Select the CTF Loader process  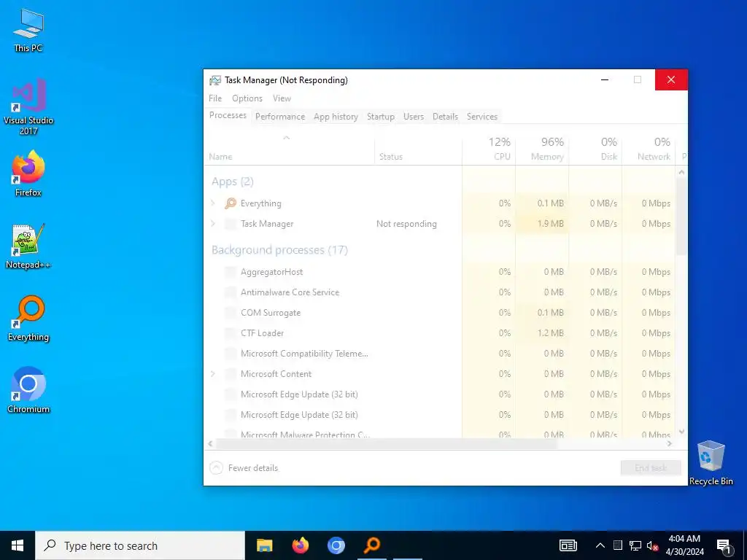439,333
